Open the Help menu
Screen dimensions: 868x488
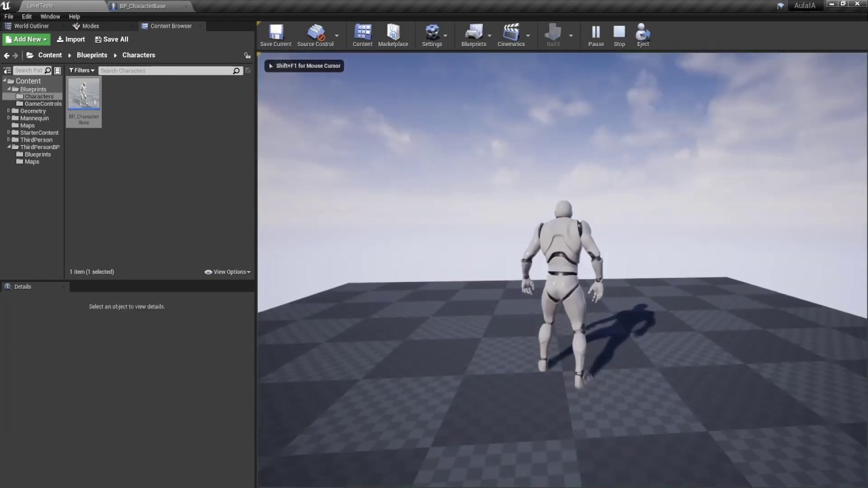[75, 16]
